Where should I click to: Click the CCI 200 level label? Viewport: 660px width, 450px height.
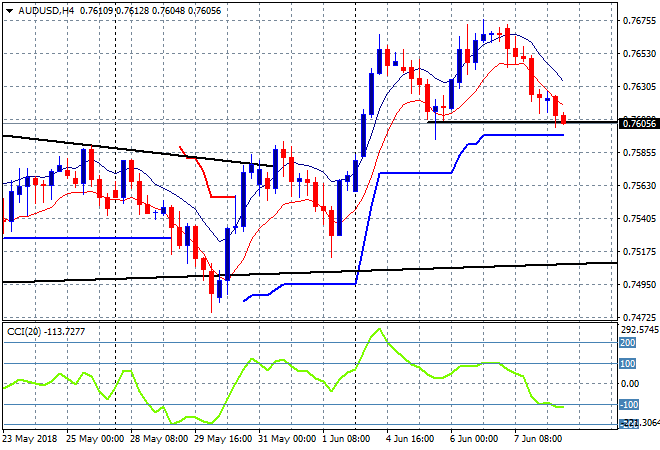pyautogui.click(x=627, y=343)
